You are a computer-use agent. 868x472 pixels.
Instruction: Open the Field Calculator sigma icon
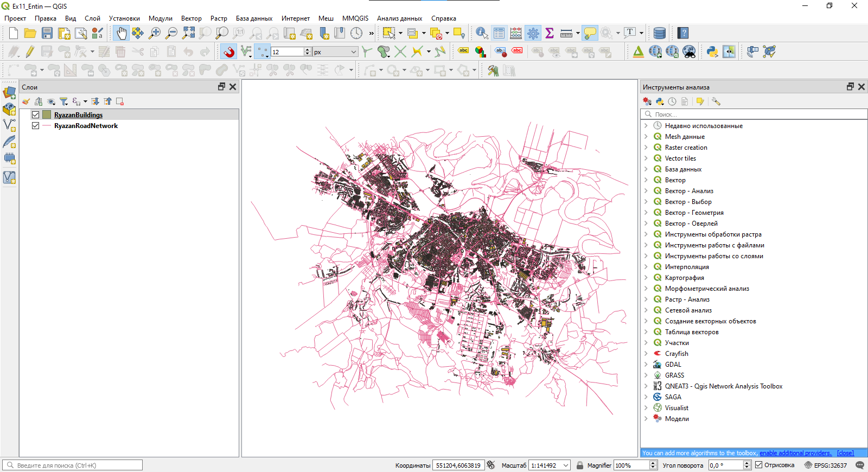(550, 33)
